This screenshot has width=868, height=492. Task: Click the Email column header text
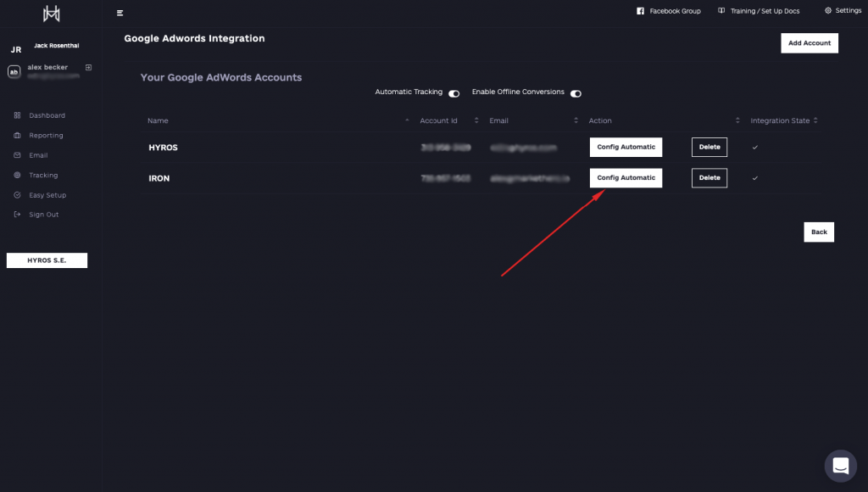(498, 120)
